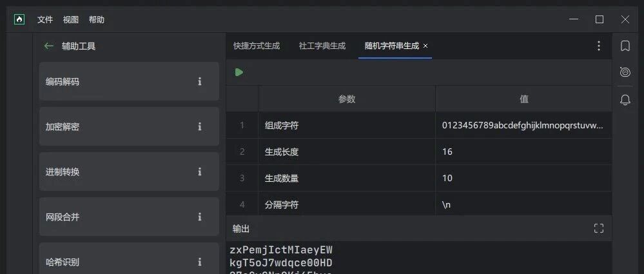Open the 视图 menu
The width and height of the screenshot is (644, 274).
pyautogui.click(x=71, y=19)
